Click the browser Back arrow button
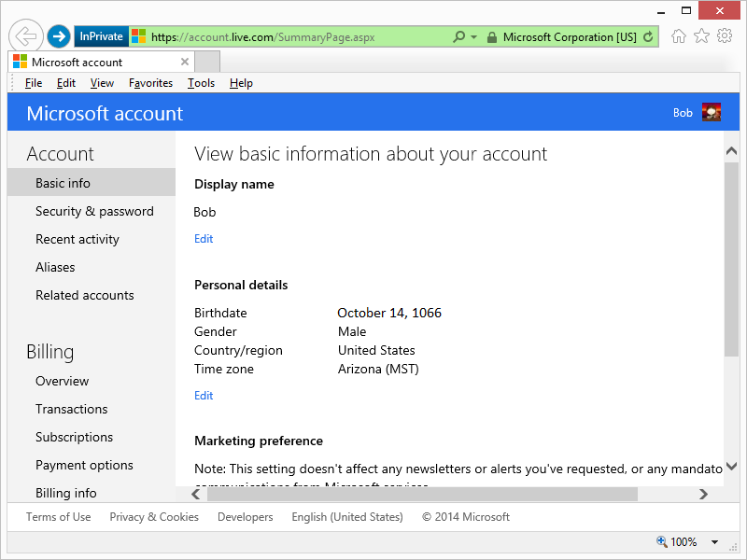The width and height of the screenshot is (747, 560). tap(25, 36)
